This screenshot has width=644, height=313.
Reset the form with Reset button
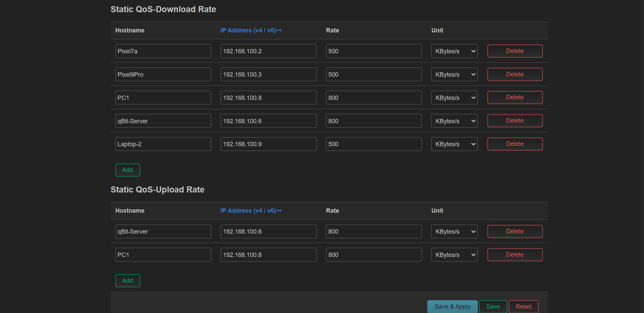pyautogui.click(x=523, y=307)
